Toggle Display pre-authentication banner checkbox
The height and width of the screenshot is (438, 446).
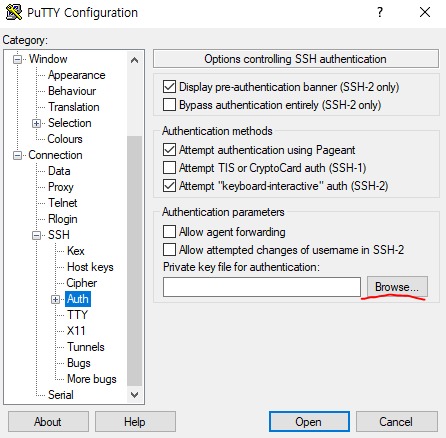point(169,87)
